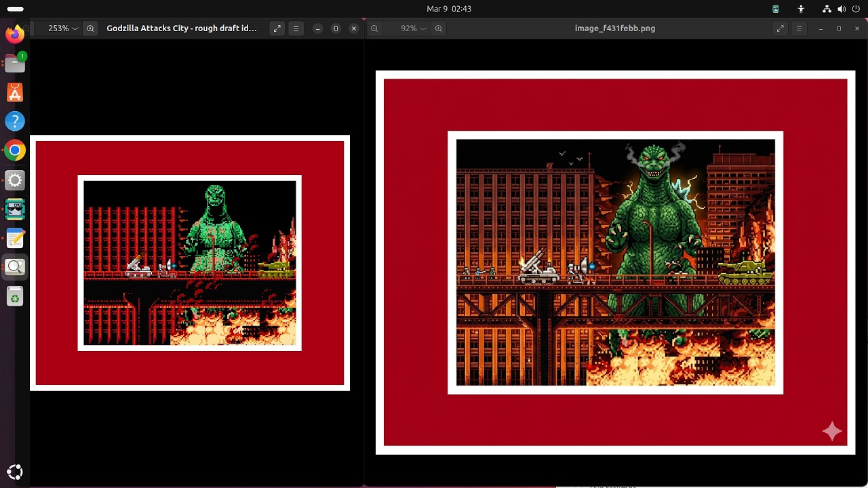Image resolution: width=868 pixels, height=488 pixels.
Task: Click the rough draft Godzilla image
Action: pyautogui.click(x=190, y=263)
